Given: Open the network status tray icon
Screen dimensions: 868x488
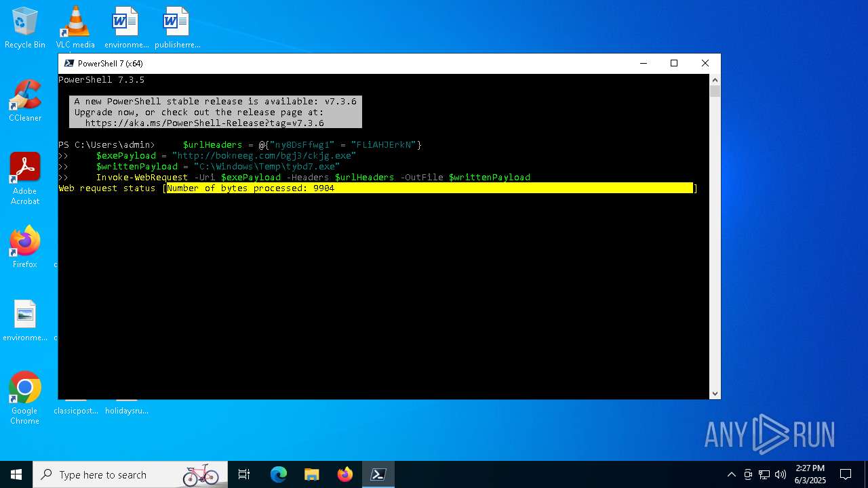Looking at the screenshot, I should (764, 474).
